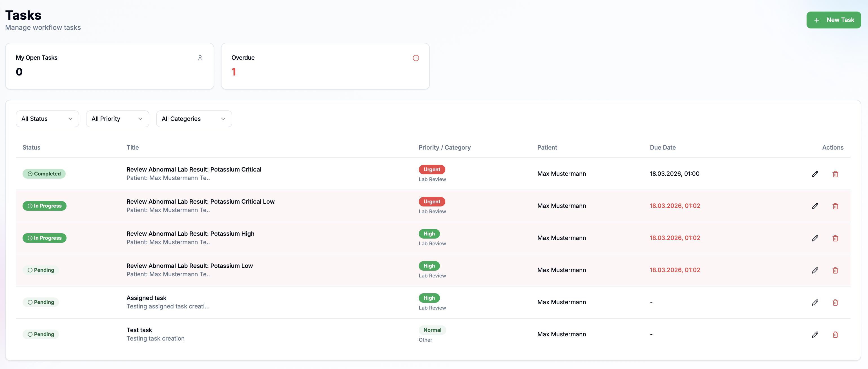Click Pending badge for Assigned task
The width and height of the screenshot is (868, 369).
(x=41, y=302)
